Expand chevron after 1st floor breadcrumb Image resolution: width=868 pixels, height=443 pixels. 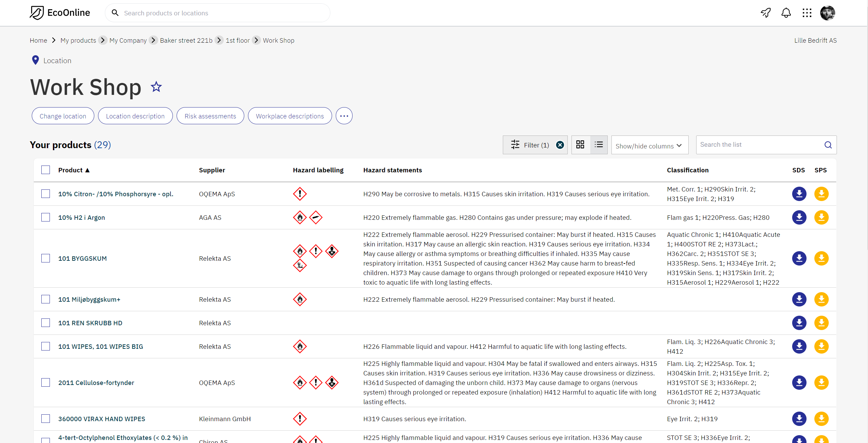click(256, 40)
